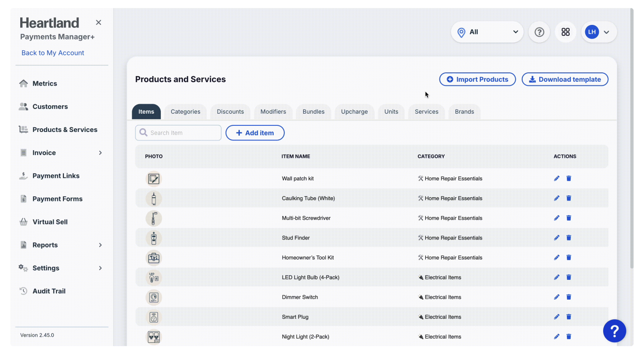Edit the Smart Plug item with pencil icon
The height and width of the screenshot is (355, 644).
tap(557, 317)
